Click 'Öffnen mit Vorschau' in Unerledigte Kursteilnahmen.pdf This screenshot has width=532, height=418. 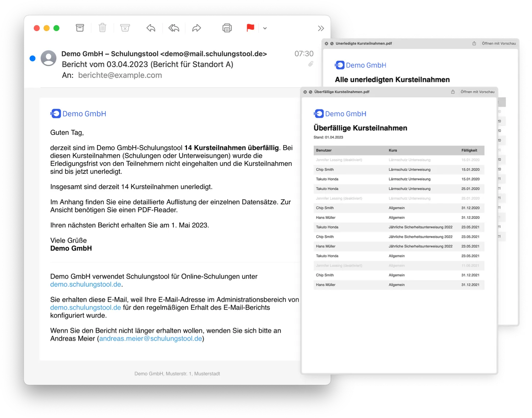pos(499,43)
